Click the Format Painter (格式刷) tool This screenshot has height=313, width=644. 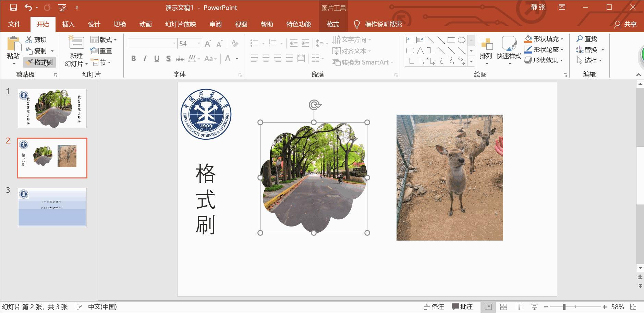[x=40, y=62]
